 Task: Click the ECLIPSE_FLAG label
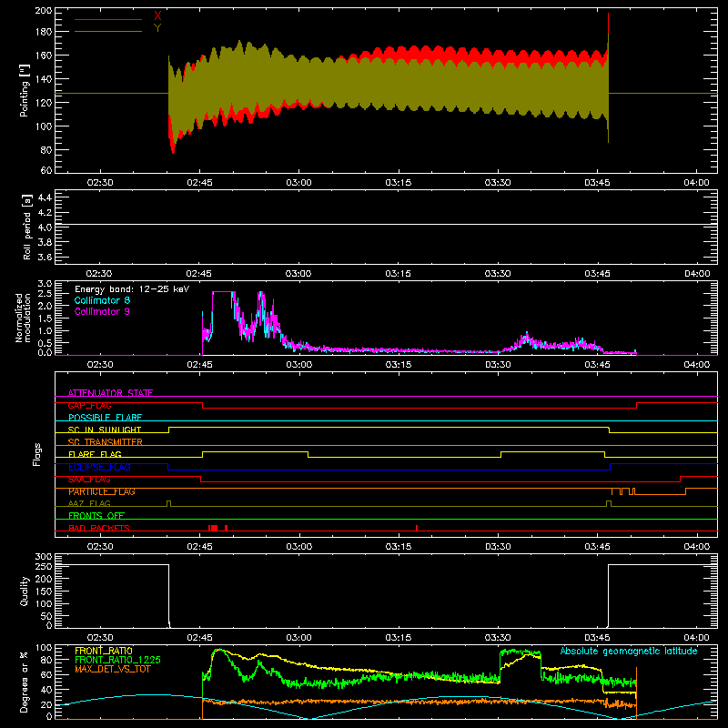coord(99,467)
